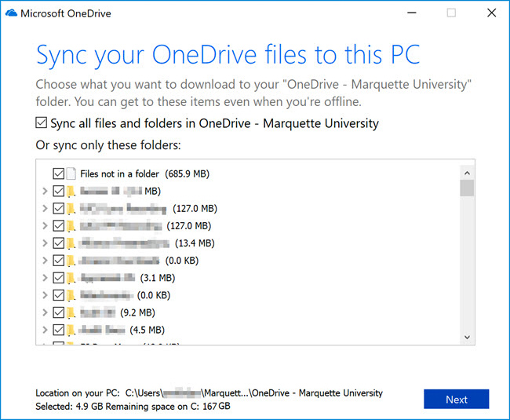The image size is (510, 420).
Task: Expand the 9.2 MB folder chevron
Action: [44, 312]
